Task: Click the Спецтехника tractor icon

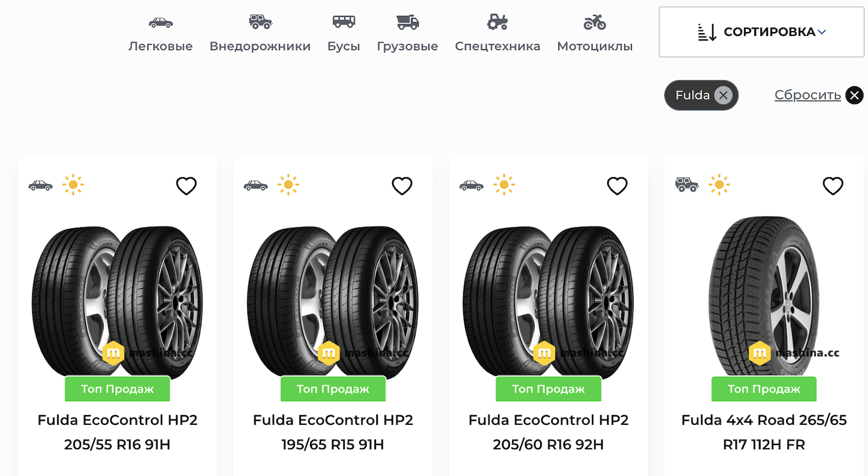Action: (498, 22)
